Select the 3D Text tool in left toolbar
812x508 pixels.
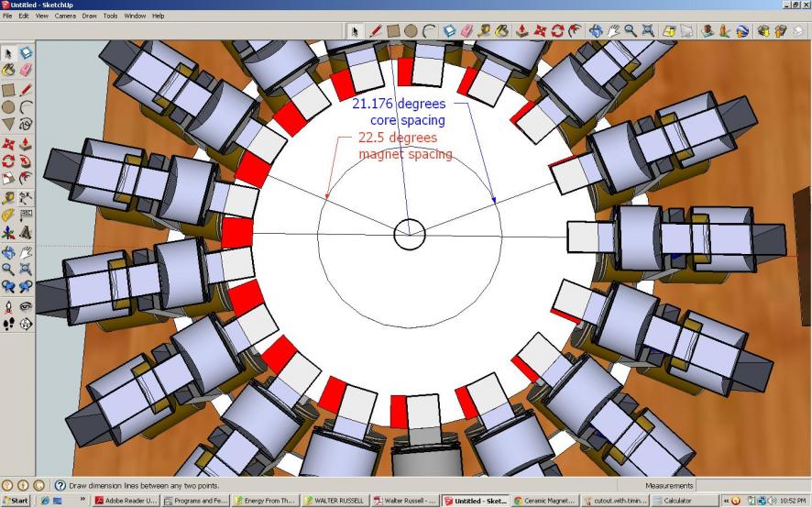(26, 232)
